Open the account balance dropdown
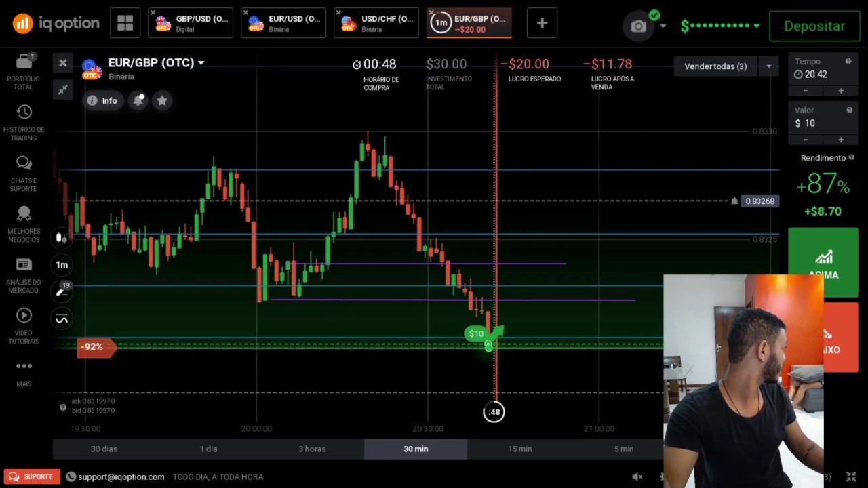 click(720, 26)
